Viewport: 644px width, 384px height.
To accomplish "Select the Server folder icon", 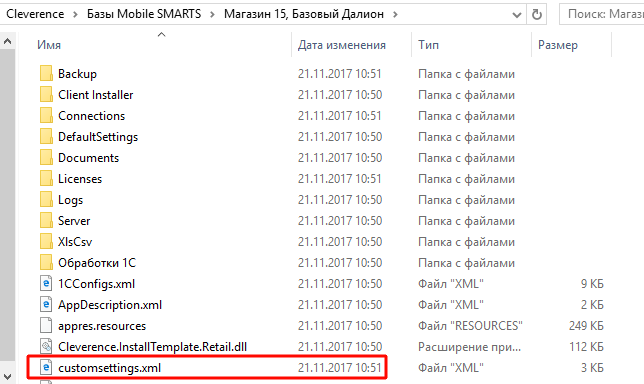I will click(46, 221).
